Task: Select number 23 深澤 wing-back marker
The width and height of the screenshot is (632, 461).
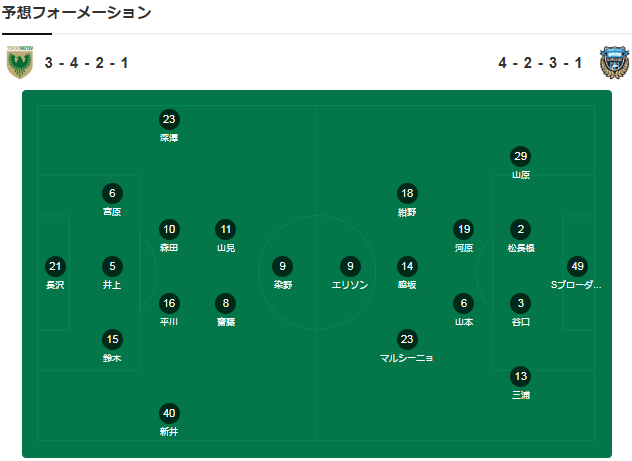Action: point(169,119)
